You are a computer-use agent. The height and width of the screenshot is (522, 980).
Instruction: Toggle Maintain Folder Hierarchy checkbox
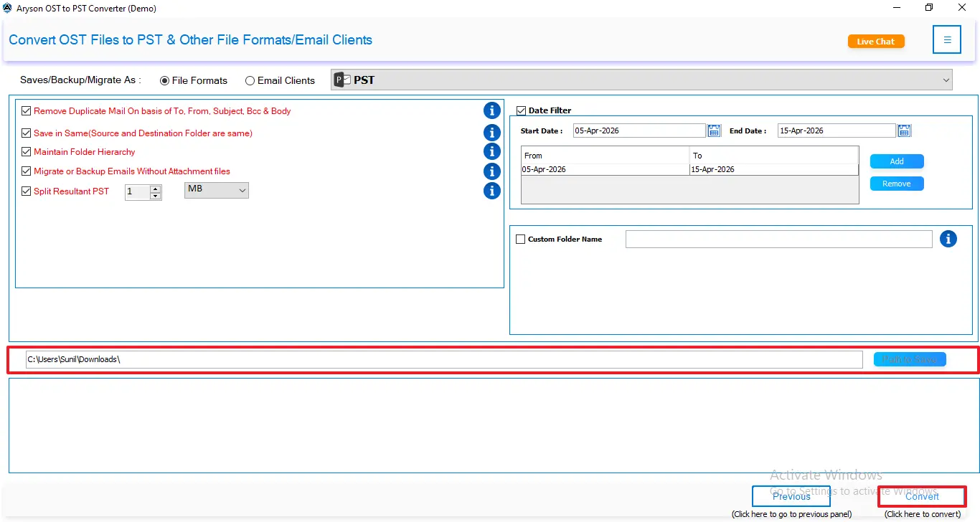(27, 152)
